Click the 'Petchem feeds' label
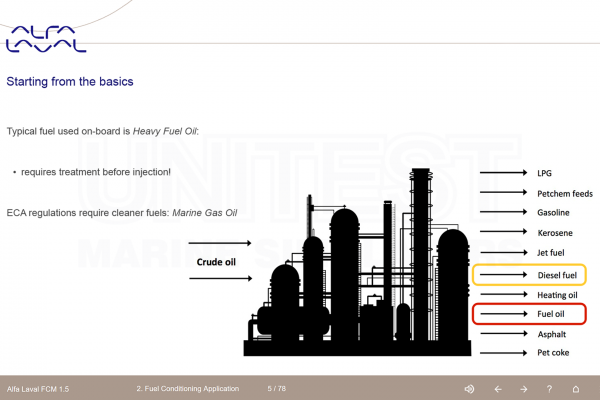The image size is (600, 400). (x=565, y=194)
